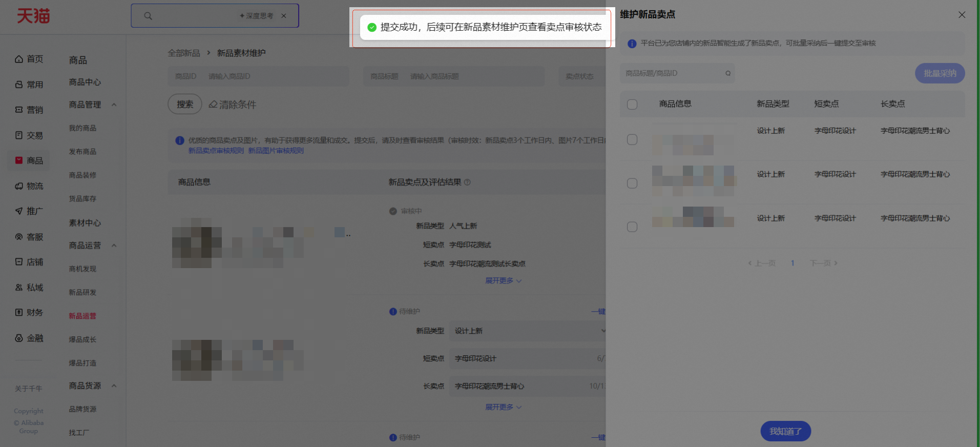
Task: Click 短卖点 field with 字母印花设计
Action: [x=528, y=358]
